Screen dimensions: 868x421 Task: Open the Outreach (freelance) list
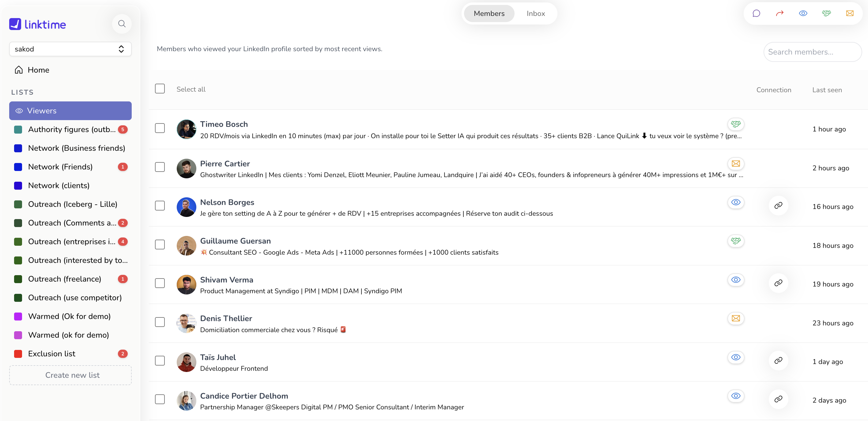[64, 279]
